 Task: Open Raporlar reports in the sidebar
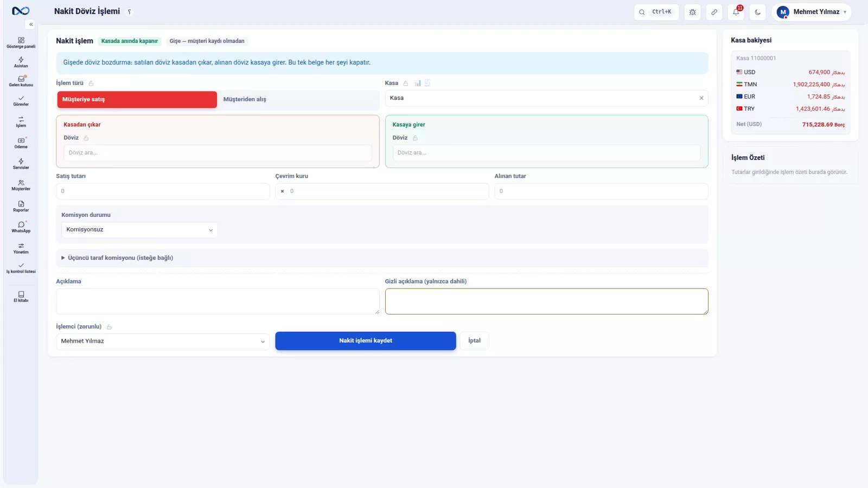click(x=21, y=206)
